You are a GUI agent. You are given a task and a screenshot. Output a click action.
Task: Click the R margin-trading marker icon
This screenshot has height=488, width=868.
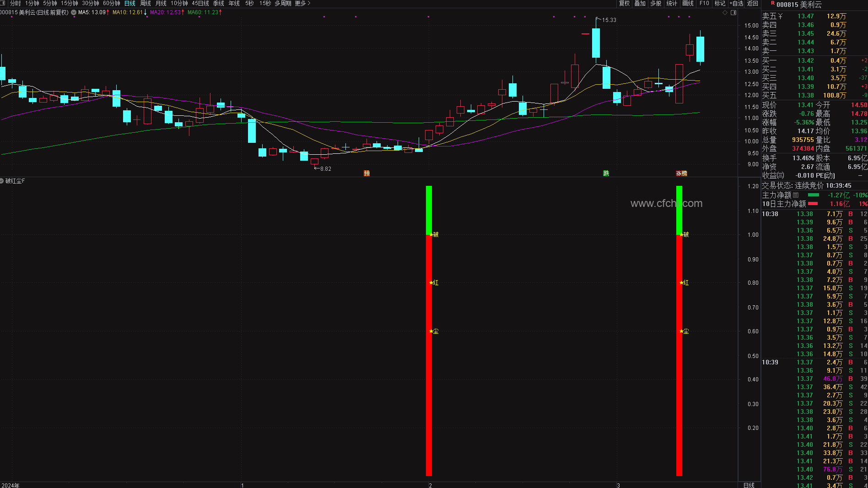[772, 3]
